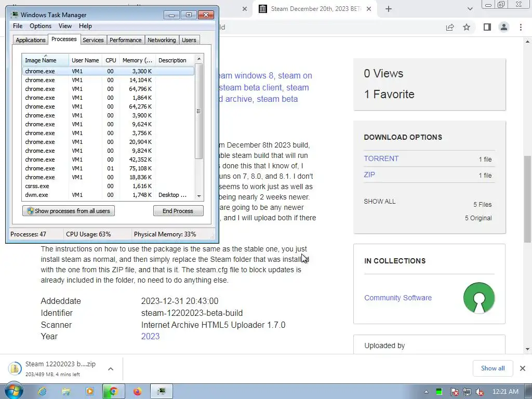
Task: Show hidden system tray icons
Action: click(x=426, y=392)
